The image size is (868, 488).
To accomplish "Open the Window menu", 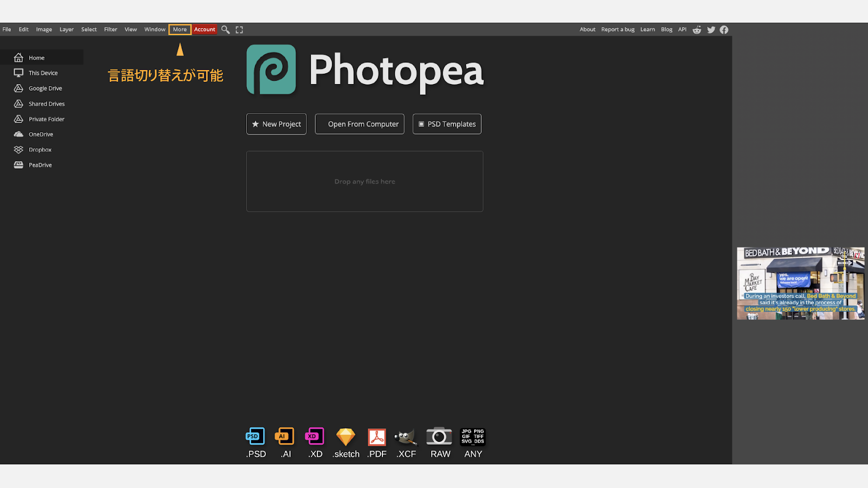I will [155, 30].
